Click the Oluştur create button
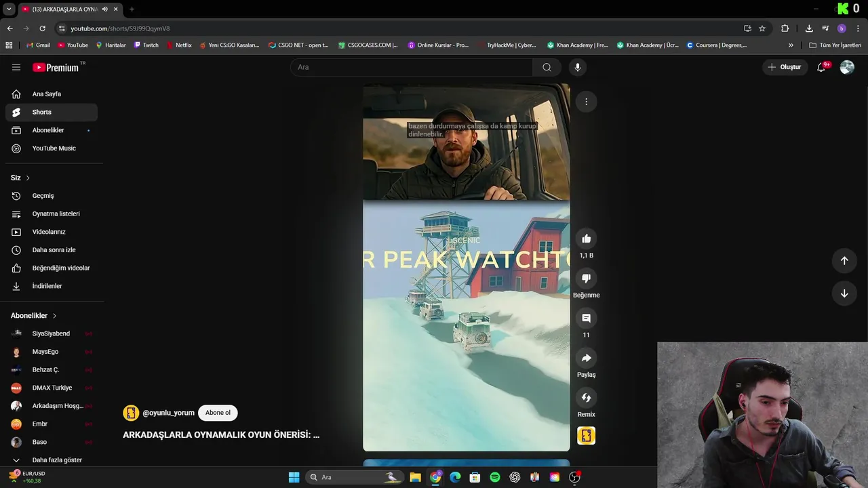868x488 pixels. click(x=785, y=67)
